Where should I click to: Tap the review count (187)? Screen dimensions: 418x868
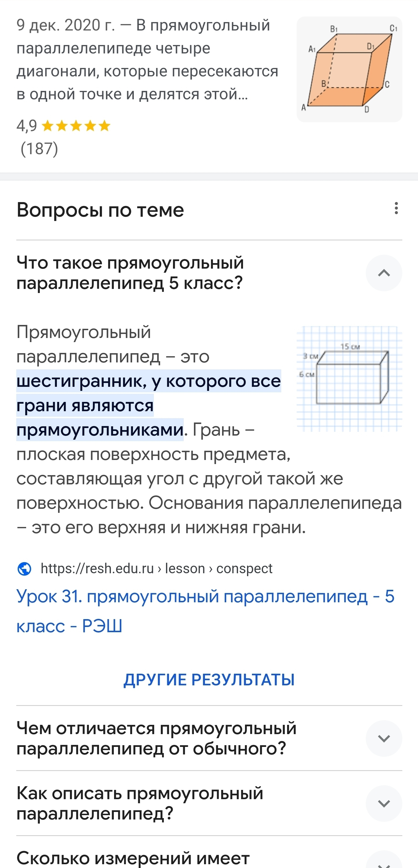(x=39, y=149)
